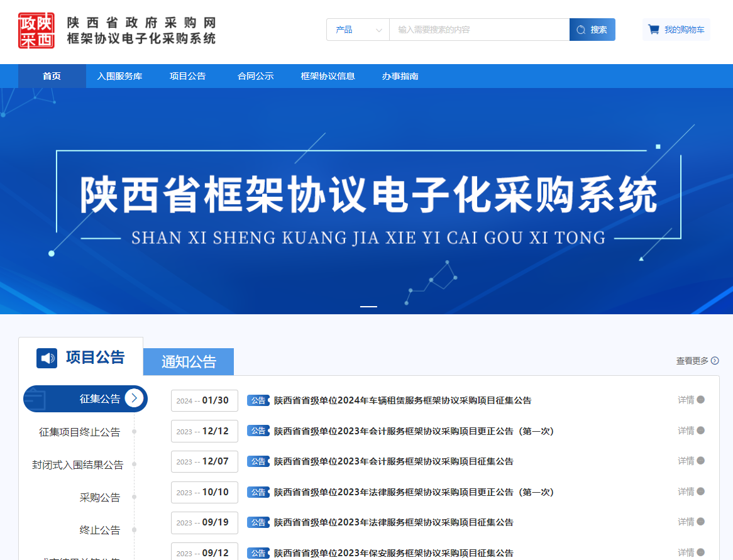Viewport: 733px width, 560px height.
Task: Click the red 陕西政采 seal logo
Action: (36, 28)
